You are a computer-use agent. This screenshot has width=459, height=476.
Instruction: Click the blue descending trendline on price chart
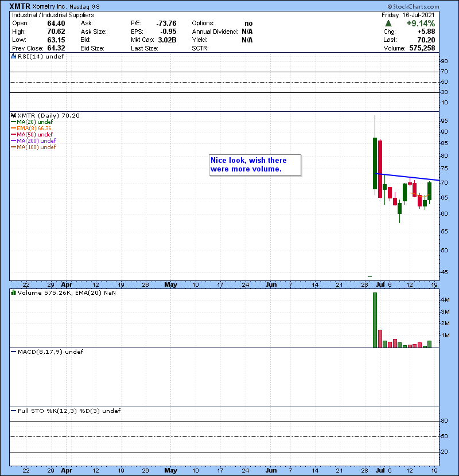[407, 177]
